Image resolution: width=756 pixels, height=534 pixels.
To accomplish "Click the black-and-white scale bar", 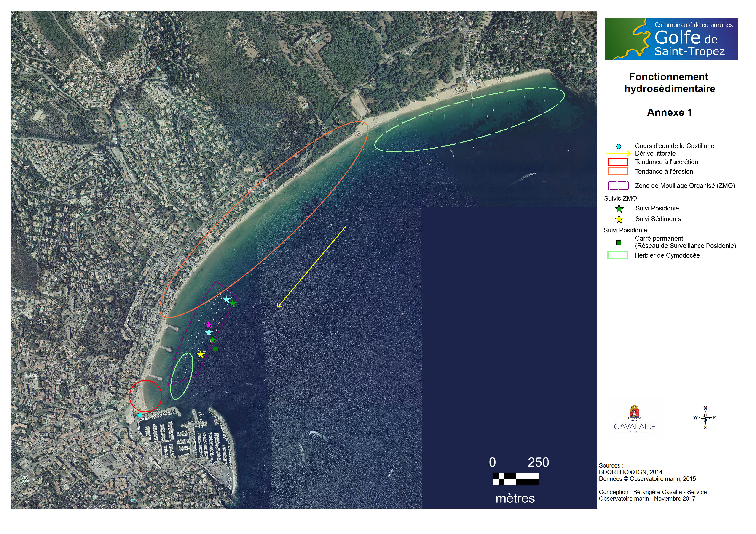I will click(x=515, y=479).
